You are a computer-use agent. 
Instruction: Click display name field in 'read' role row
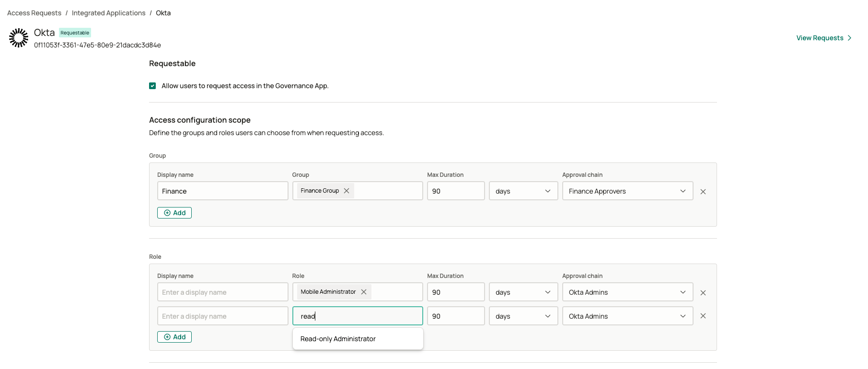(x=223, y=316)
